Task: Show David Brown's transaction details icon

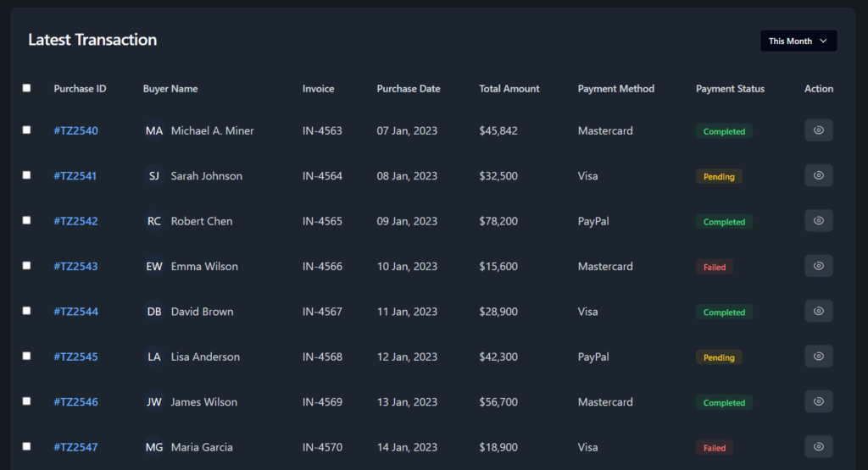Action: [818, 312]
